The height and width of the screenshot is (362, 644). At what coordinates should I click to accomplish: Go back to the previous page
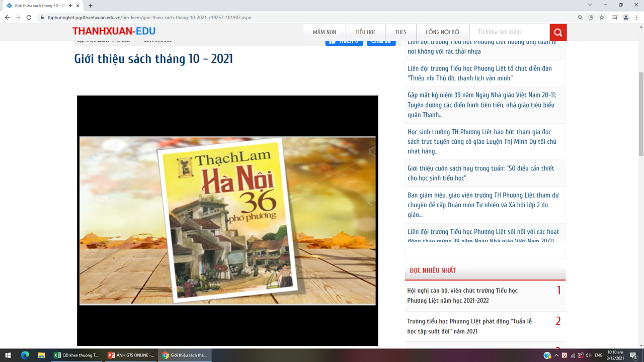(x=7, y=18)
